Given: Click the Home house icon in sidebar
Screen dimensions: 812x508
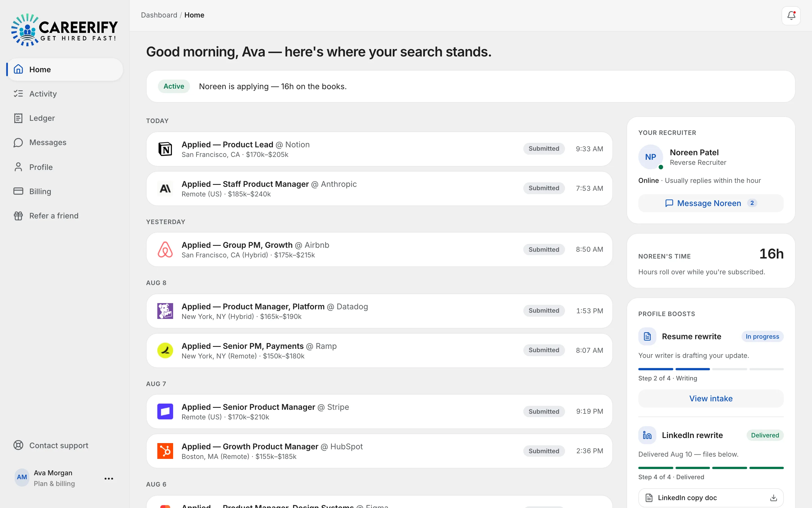Looking at the screenshot, I should [18, 69].
